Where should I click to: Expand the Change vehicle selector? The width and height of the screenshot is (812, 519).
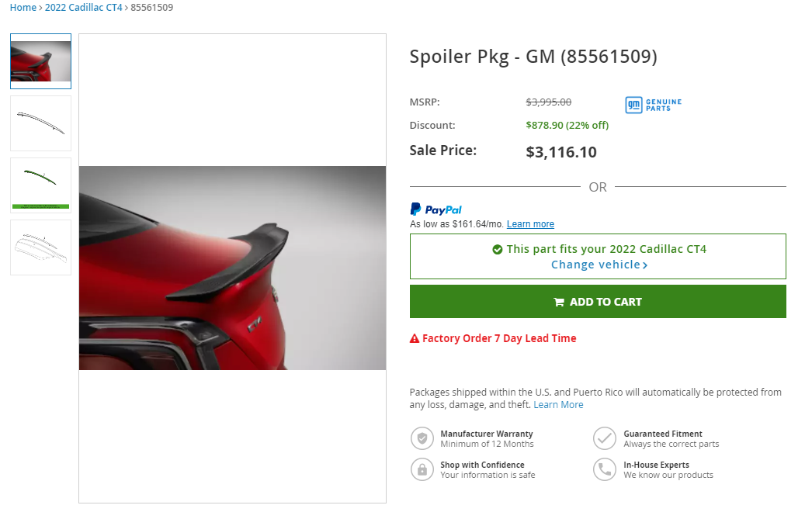coord(599,265)
